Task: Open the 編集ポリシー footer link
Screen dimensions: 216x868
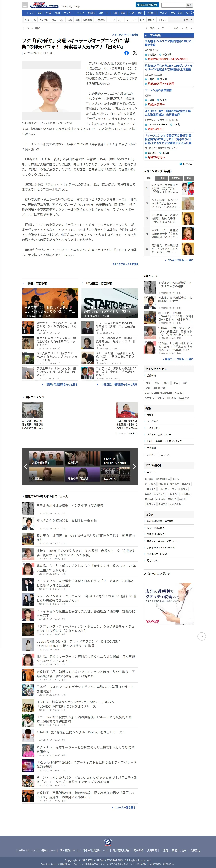Action: coord(48,850)
